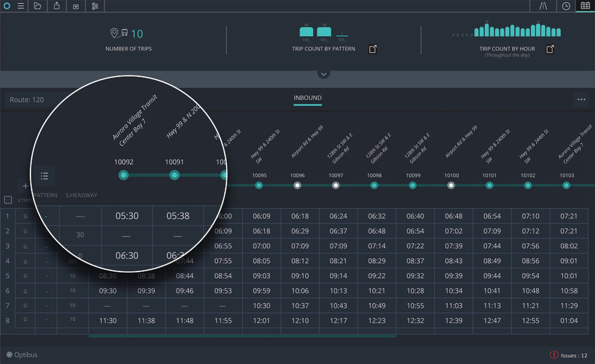
Task: Select the timetable grid view icon
Action: (585, 6)
